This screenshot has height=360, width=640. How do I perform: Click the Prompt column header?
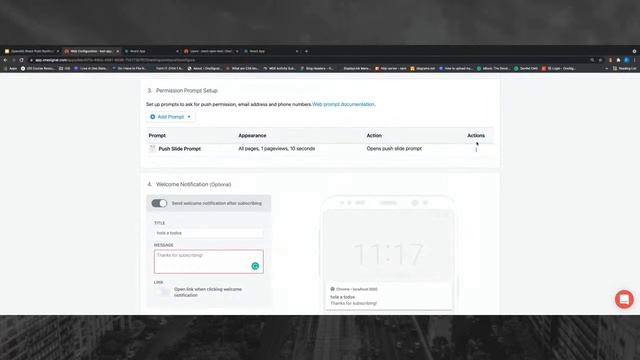click(x=157, y=136)
